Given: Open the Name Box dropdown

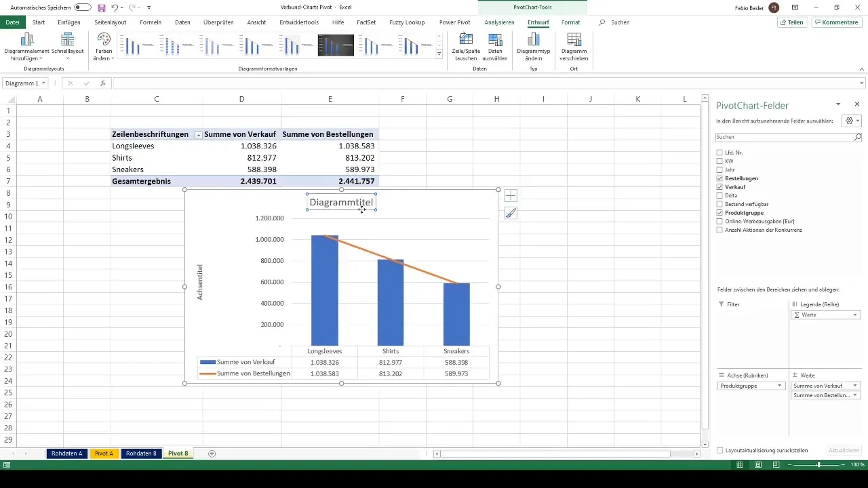Looking at the screenshot, I should (x=43, y=83).
